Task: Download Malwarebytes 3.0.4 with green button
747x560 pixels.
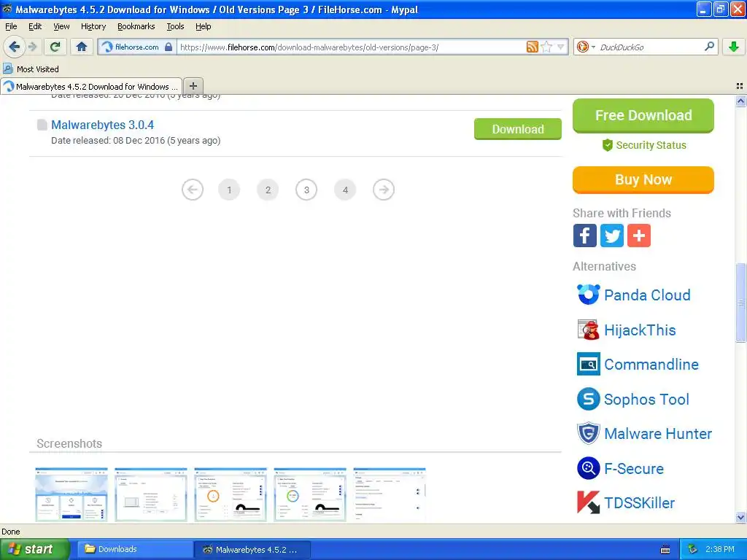Action: pos(517,129)
